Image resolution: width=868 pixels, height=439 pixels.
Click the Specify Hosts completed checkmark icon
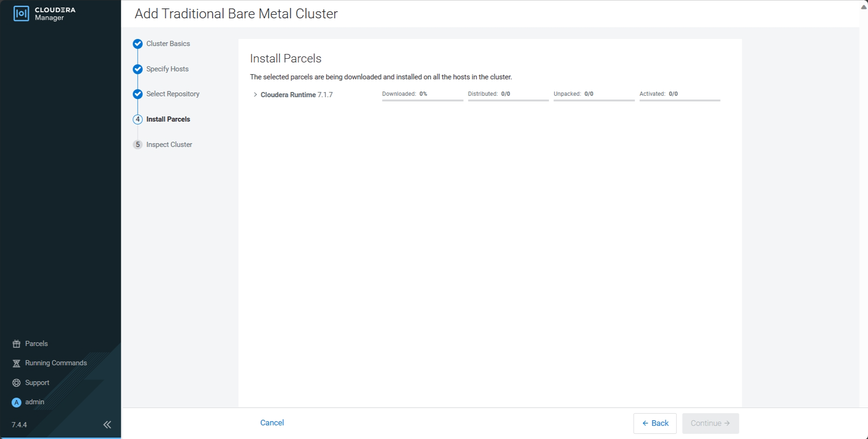[x=138, y=69]
